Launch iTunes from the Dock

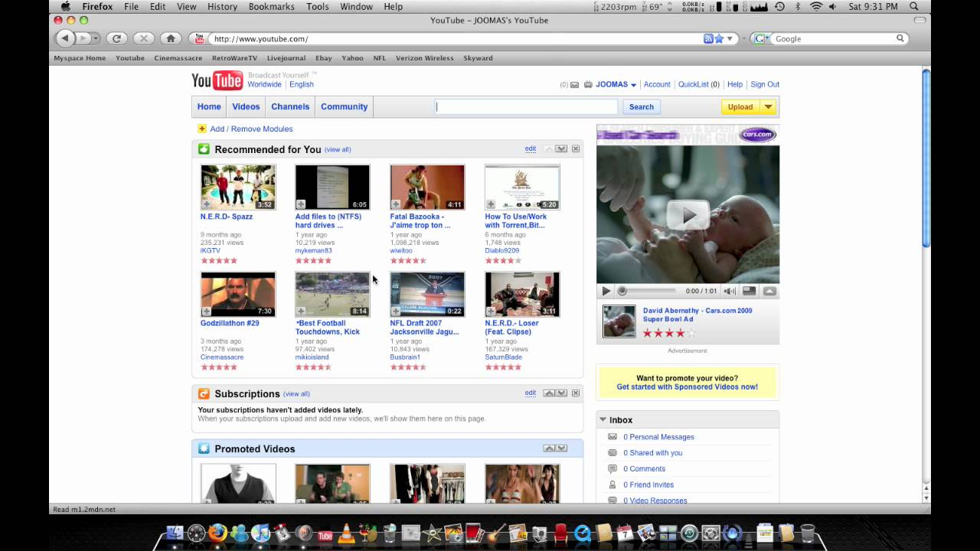(x=260, y=533)
